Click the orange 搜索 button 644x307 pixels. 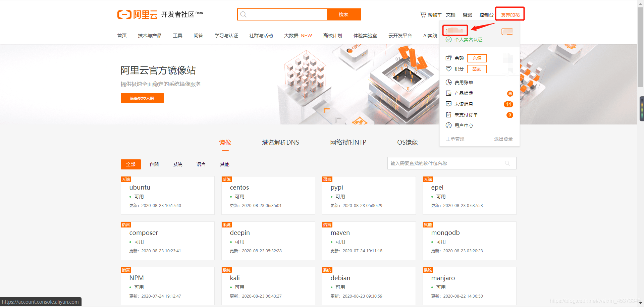[x=344, y=14]
